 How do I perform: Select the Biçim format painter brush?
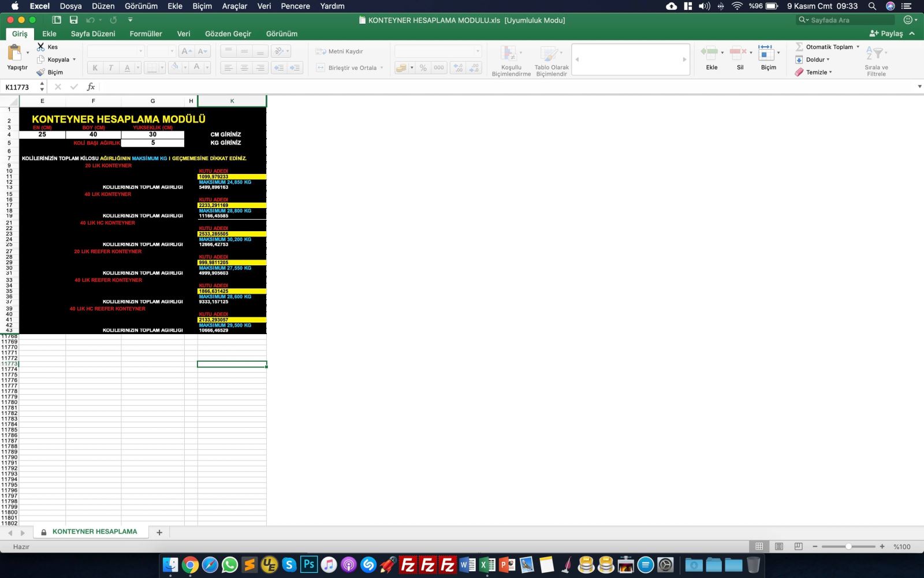(41, 72)
